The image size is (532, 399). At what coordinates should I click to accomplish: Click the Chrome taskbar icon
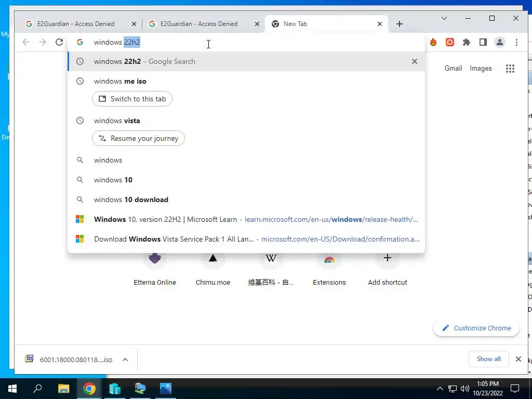click(89, 389)
